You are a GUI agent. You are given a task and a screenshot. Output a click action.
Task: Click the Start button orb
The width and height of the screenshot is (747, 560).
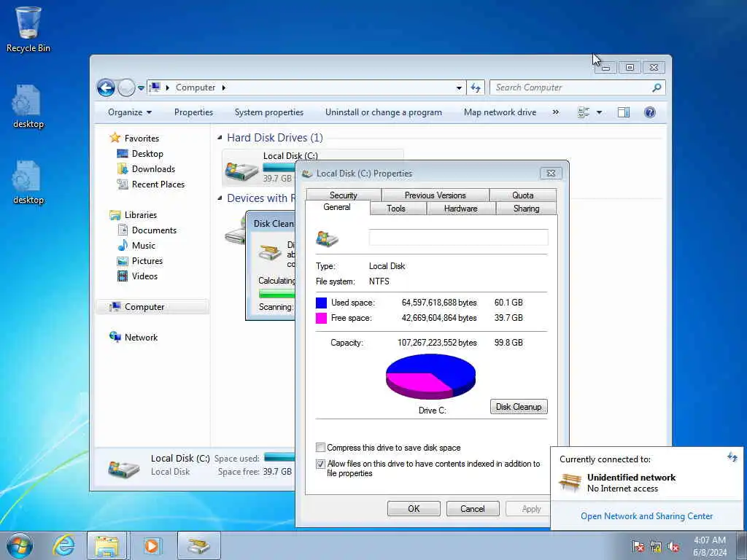coord(20,545)
